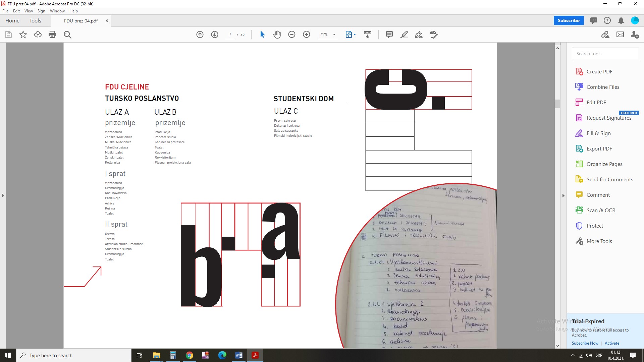644x362 pixels.
Task: Click the Subscribe Now link
Action: pos(585,343)
